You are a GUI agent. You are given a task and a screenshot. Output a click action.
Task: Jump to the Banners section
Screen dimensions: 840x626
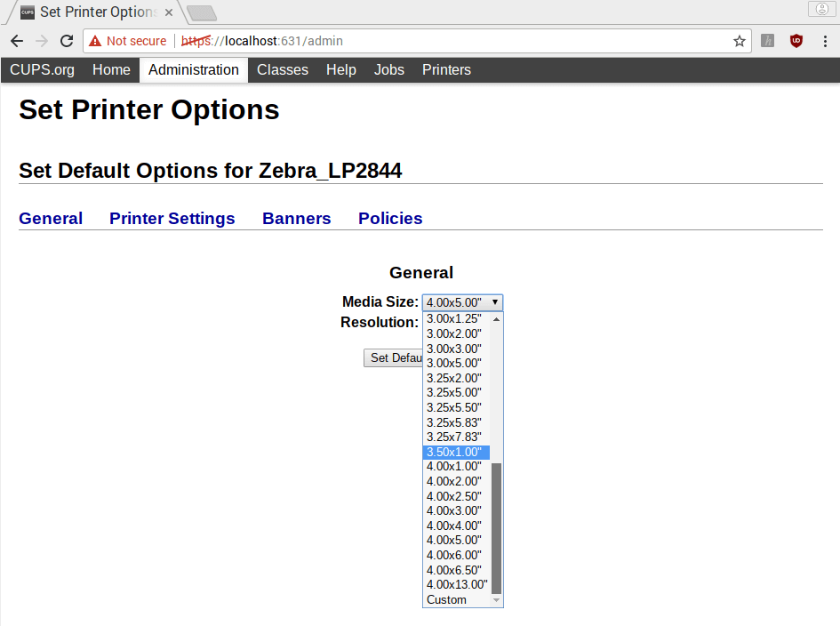(x=297, y=218)
